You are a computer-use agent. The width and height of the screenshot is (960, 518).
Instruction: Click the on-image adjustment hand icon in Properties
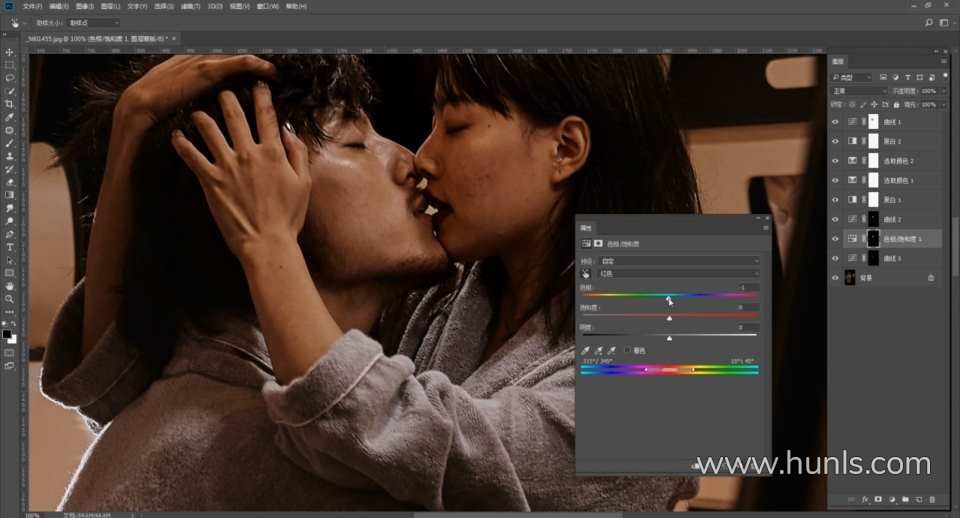[586, 272]
